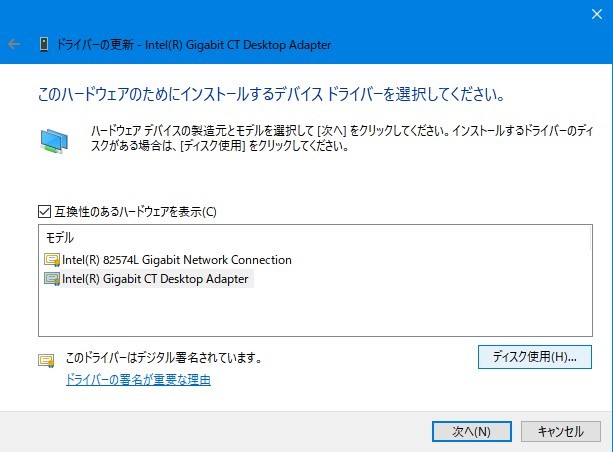
Task: Click このドライバーはデジタル署名されています text
Action: (163, 357)
